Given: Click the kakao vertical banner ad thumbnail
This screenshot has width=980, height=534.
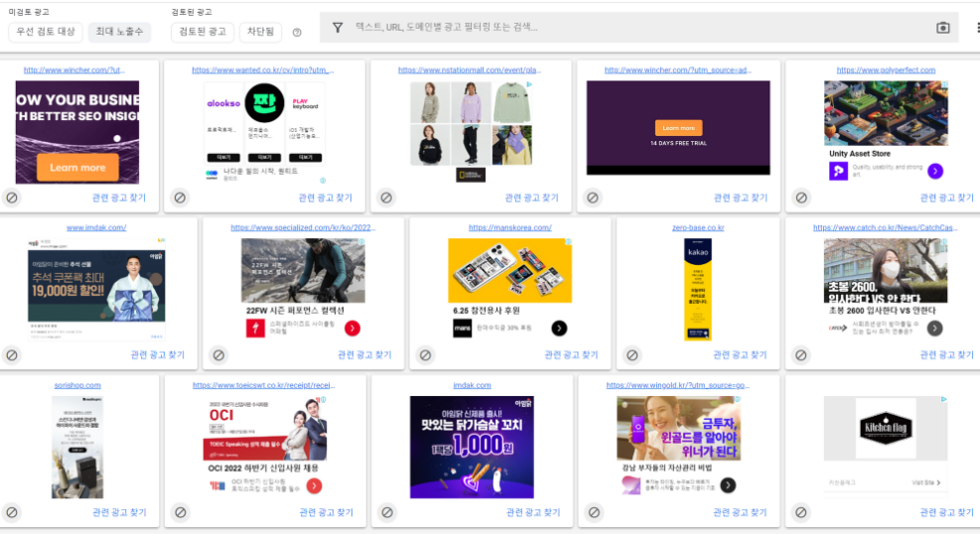Looking at the screenshot, I should tap(698, 289).
